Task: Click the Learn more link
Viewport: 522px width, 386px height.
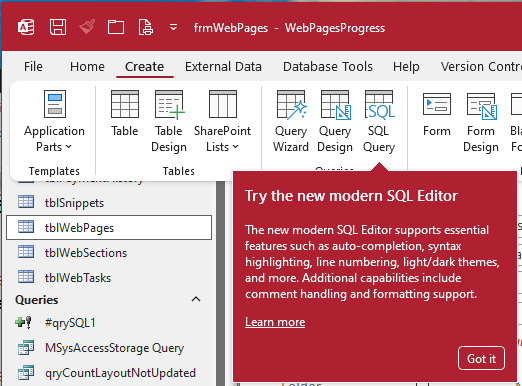Action: point(275,322)
